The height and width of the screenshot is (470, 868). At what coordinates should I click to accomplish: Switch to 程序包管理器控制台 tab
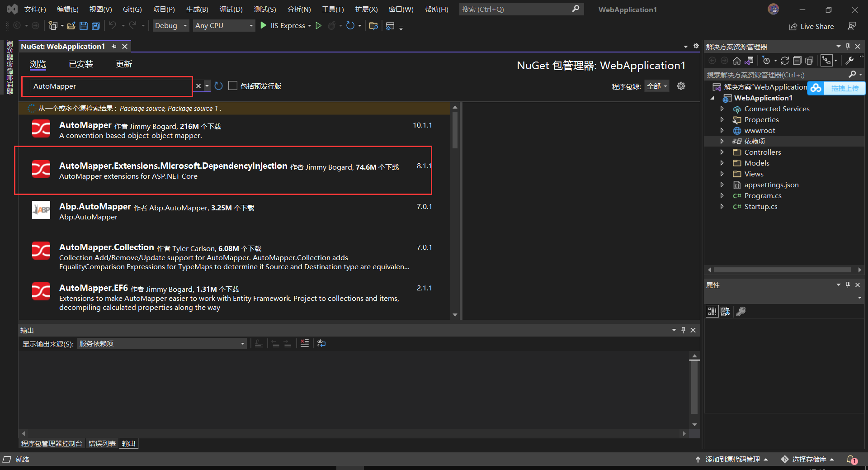52,444
